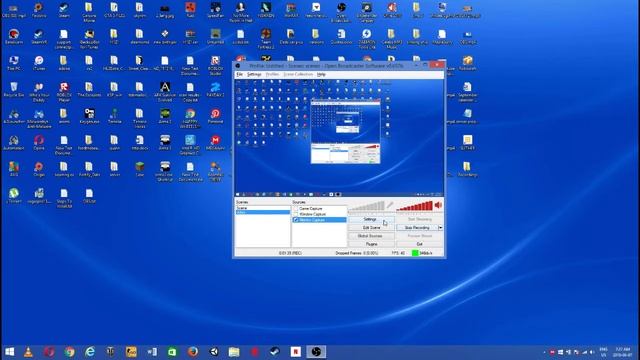Select the Who's Your Daddy desktop shortcut
This screenshot has width=640, height=360.
click(39, 92)
